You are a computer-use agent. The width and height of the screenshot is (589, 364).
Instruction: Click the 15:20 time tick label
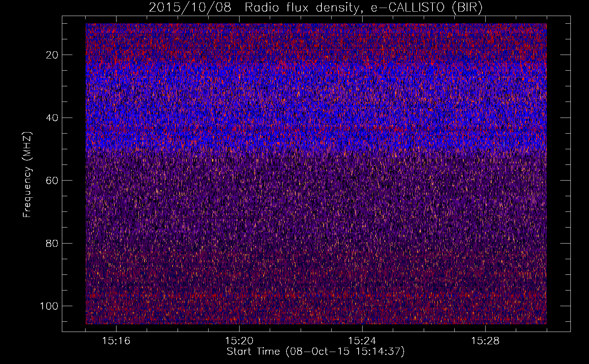coord(239,341)
